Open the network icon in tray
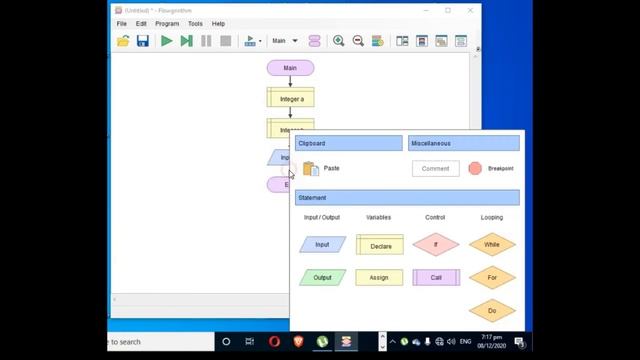 pyautogui.click(x=439, y=342)
